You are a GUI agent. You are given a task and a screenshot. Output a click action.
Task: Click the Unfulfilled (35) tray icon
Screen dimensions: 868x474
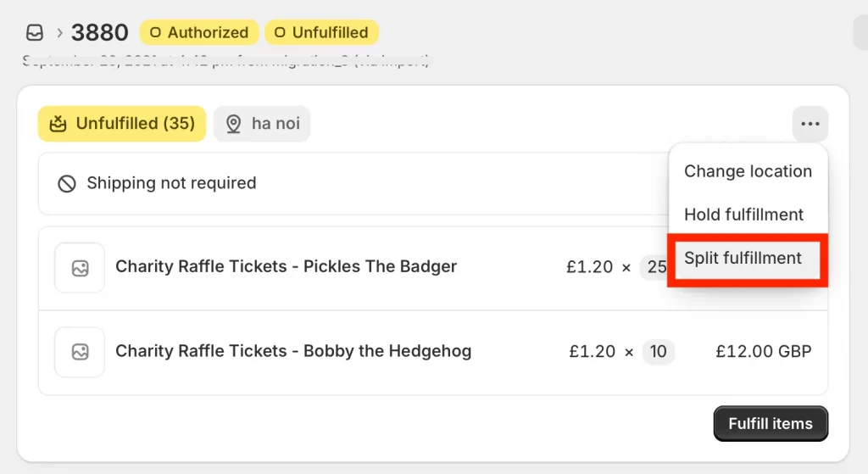(x=58, y=124)
